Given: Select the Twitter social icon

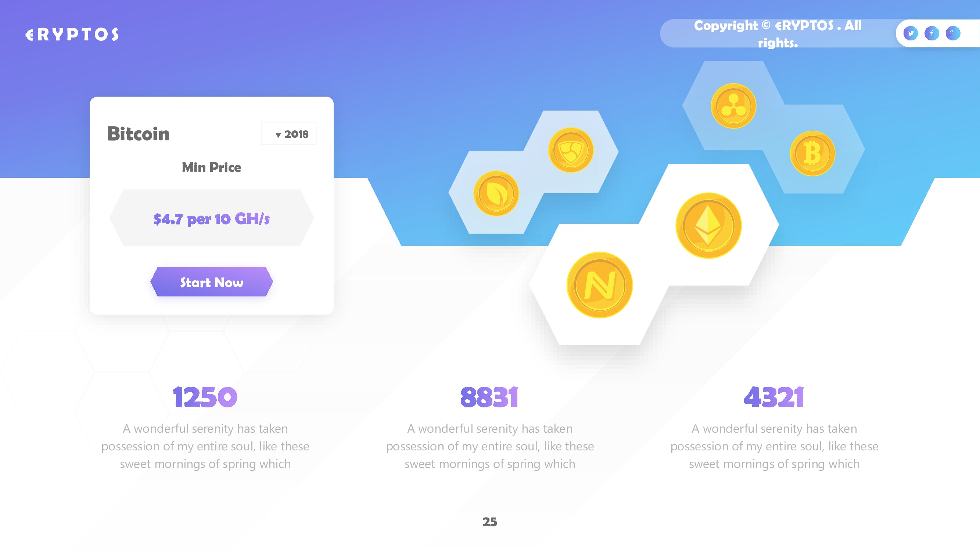Looking at the screenshot, I should 910,34.
